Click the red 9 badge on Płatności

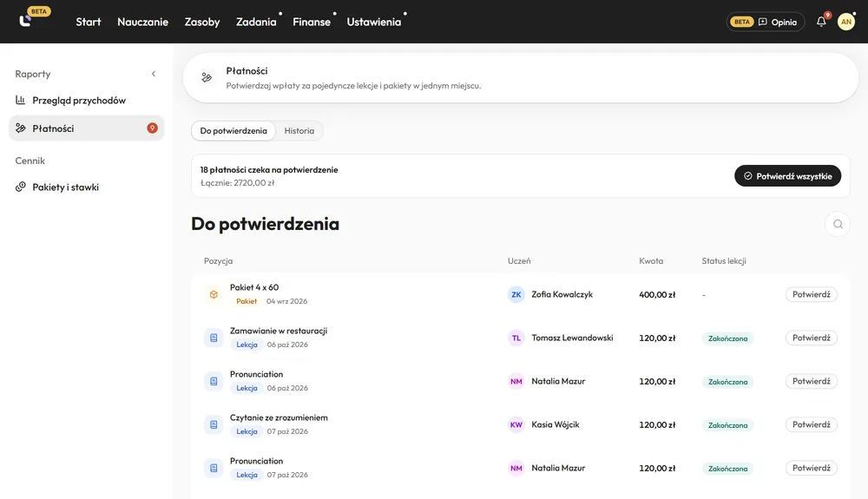(x=152, y=128)
